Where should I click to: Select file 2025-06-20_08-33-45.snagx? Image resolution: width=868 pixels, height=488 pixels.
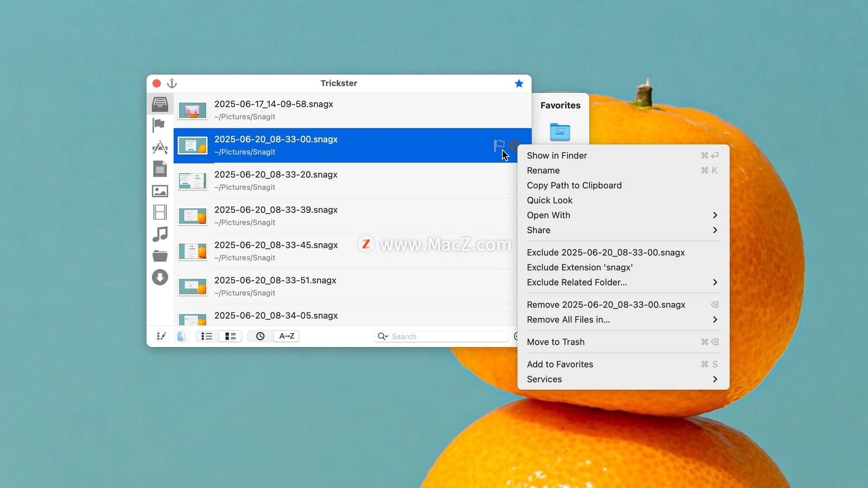tap(345, 251)
